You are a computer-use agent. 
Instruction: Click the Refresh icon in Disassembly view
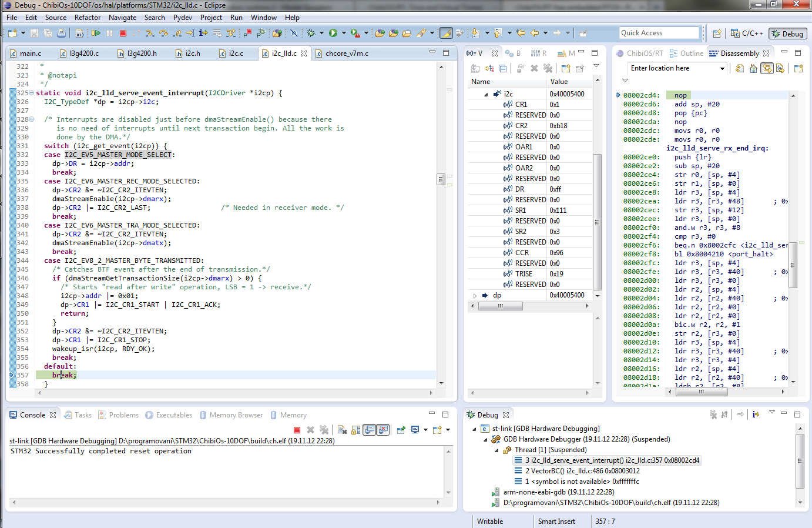click(x=740, y=68)
